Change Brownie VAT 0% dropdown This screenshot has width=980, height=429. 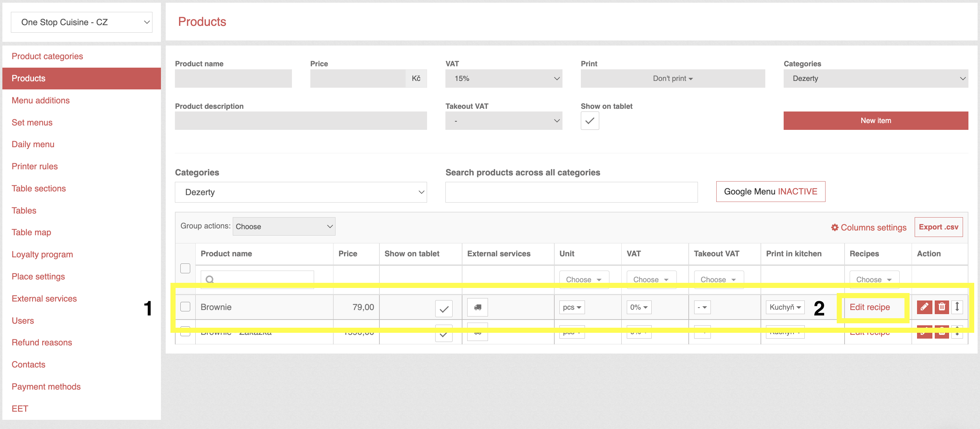[639, 307]
